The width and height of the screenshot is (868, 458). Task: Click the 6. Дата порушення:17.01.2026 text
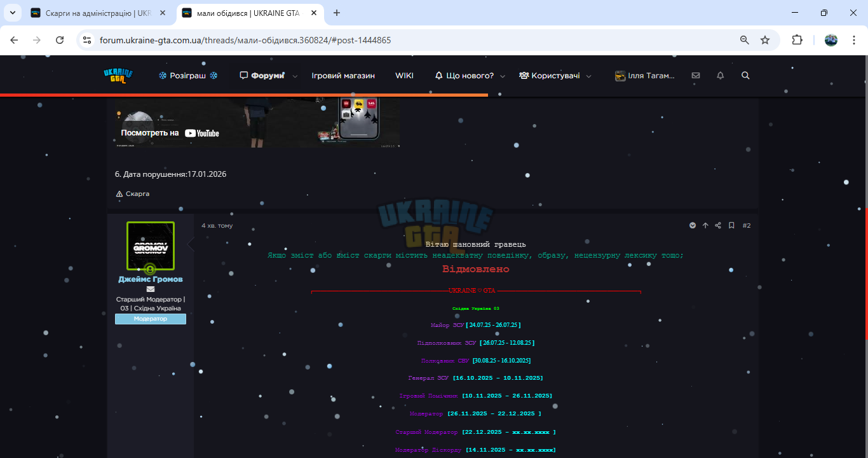(x=170, y=174)
